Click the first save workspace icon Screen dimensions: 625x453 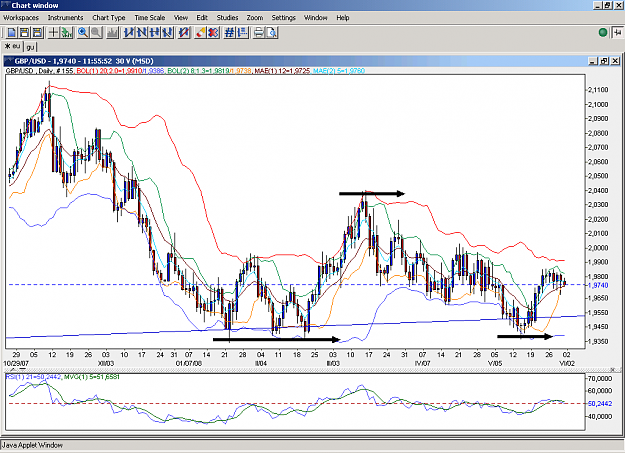(x=24, y=32)
